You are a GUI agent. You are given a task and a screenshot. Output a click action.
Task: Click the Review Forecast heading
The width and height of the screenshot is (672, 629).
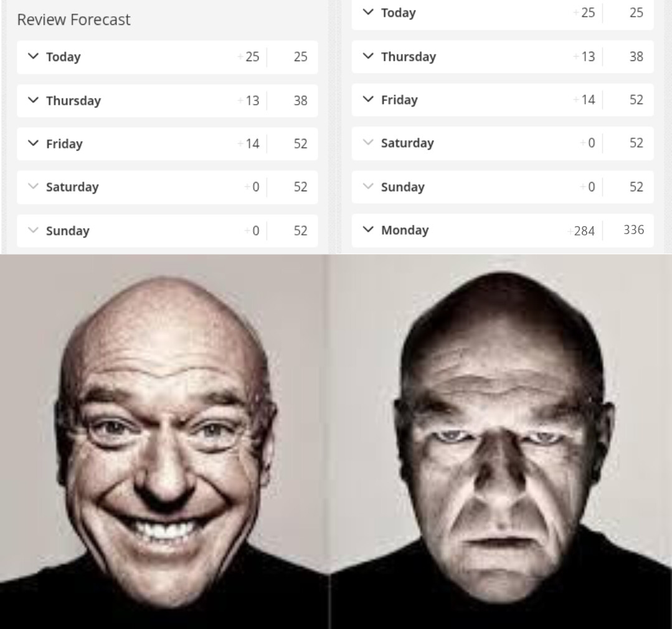[73, 20]
